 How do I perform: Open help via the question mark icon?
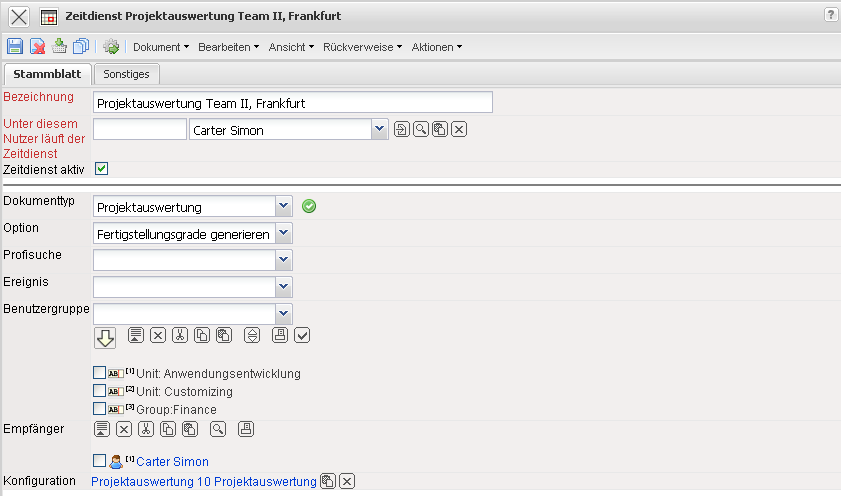(831, 14)
